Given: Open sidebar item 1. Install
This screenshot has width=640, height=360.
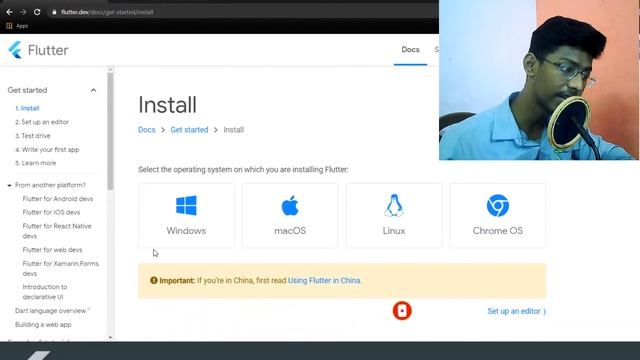Looking at the screenshot, I should (x=27, y=108).
